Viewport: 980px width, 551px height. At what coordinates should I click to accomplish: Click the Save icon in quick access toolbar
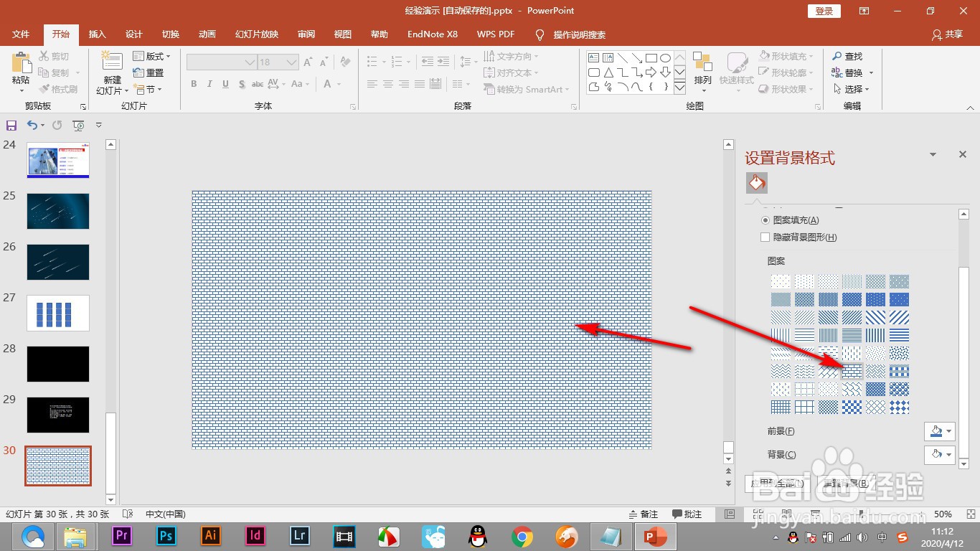(x=11, y=125)
